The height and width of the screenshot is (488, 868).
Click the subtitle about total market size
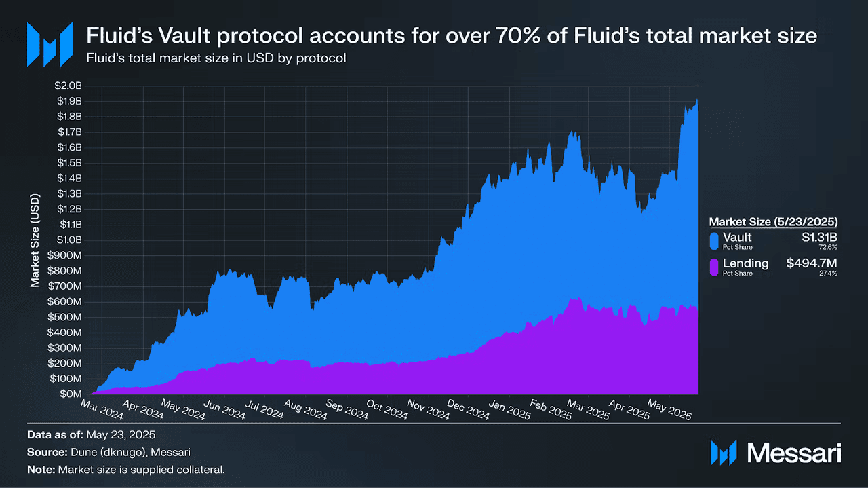[216, 58]
